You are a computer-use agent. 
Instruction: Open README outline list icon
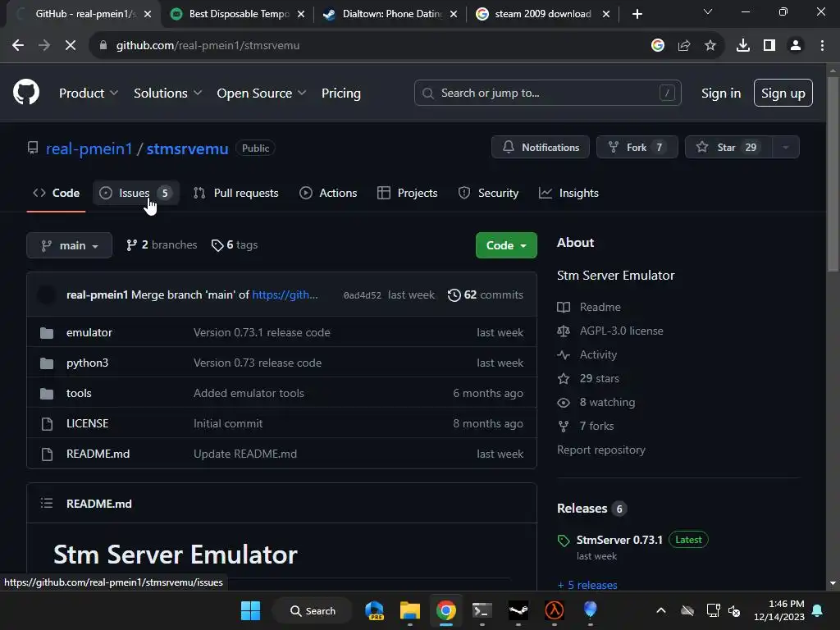click(x=47, y=503)
